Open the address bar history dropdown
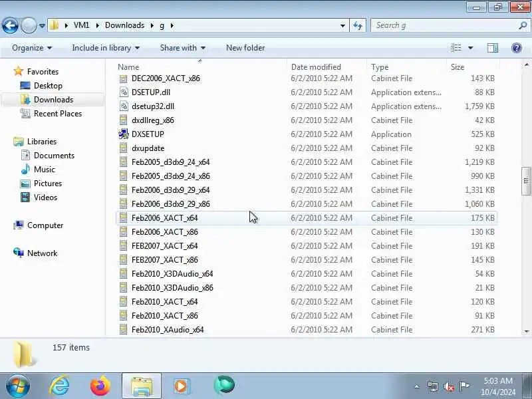Screen dimensions: 532x399 point(342,25)
